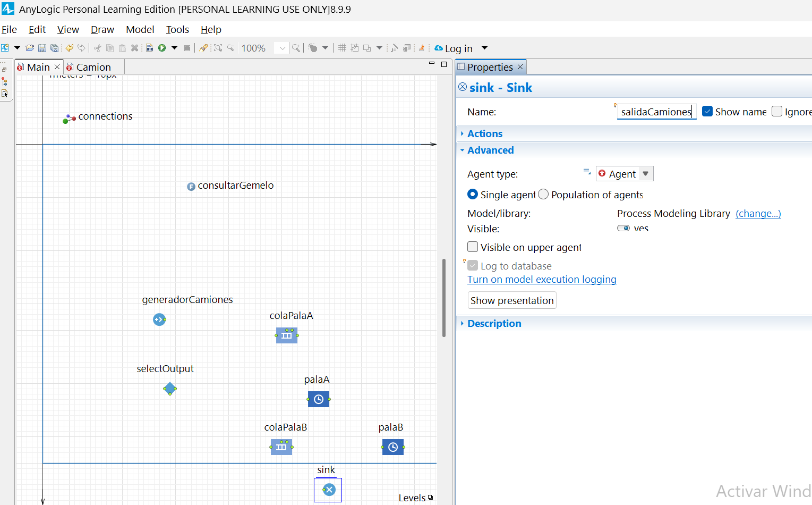Click the connections element icon
812x505 pixels.
(69, 119)
